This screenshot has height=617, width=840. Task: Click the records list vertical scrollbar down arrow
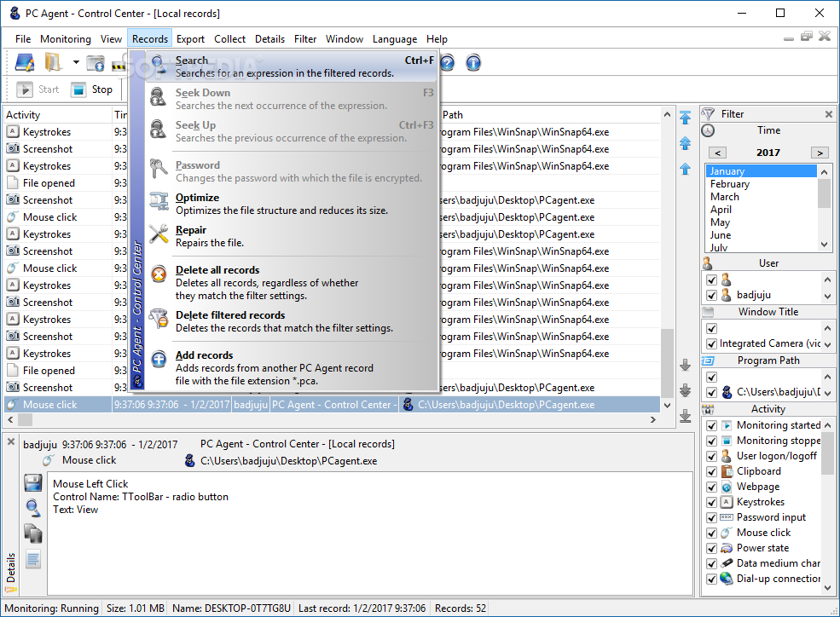(x=667, y=405)
